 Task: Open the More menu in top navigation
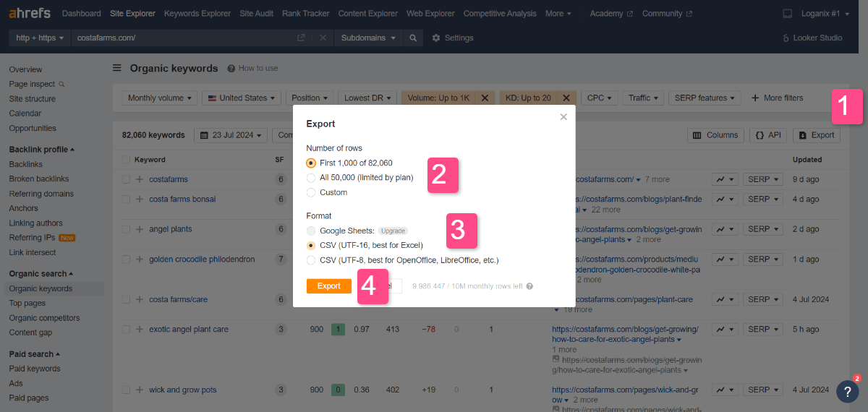558,13
